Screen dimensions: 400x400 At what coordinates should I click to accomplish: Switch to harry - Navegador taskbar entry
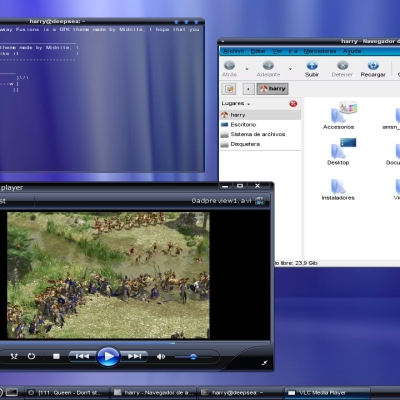(x=154, y=393)
